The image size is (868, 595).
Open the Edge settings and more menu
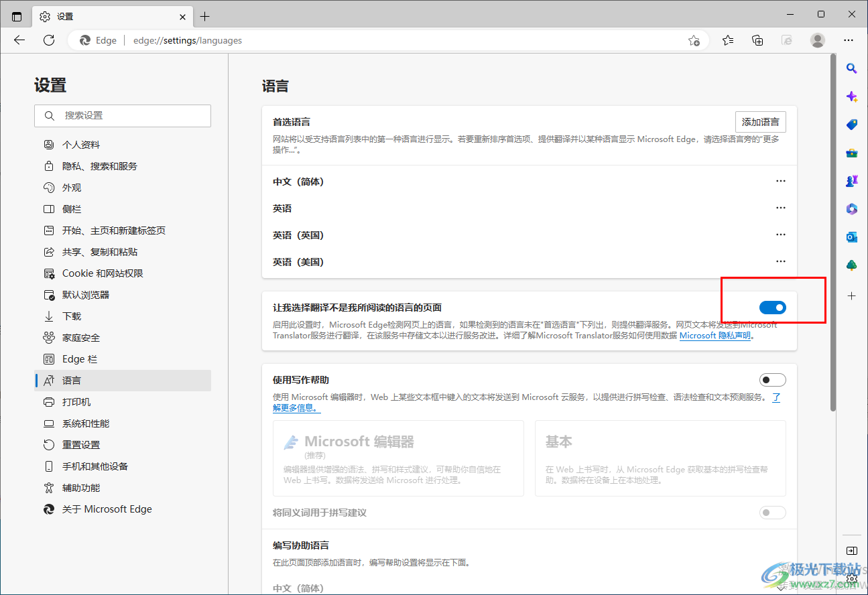tap(849, 40)
